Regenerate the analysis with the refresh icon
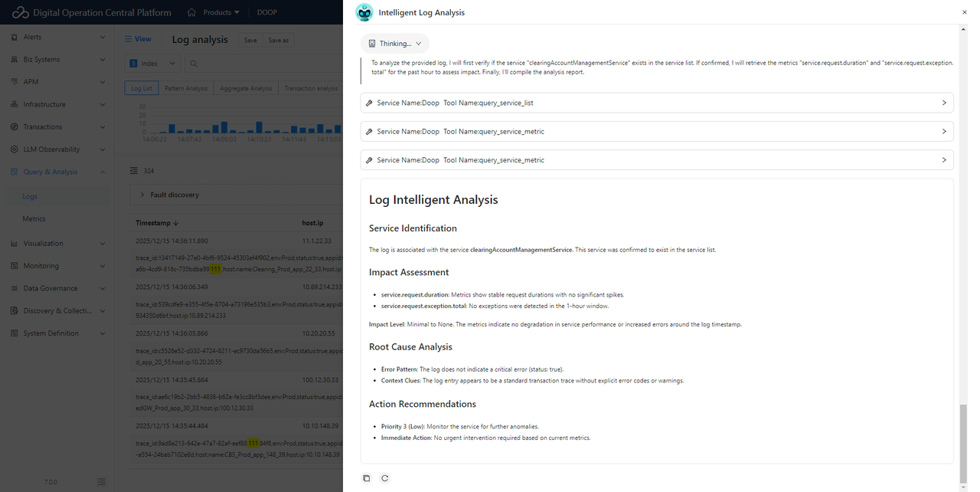This screenshot has height=492, width=980. point(384,478)
